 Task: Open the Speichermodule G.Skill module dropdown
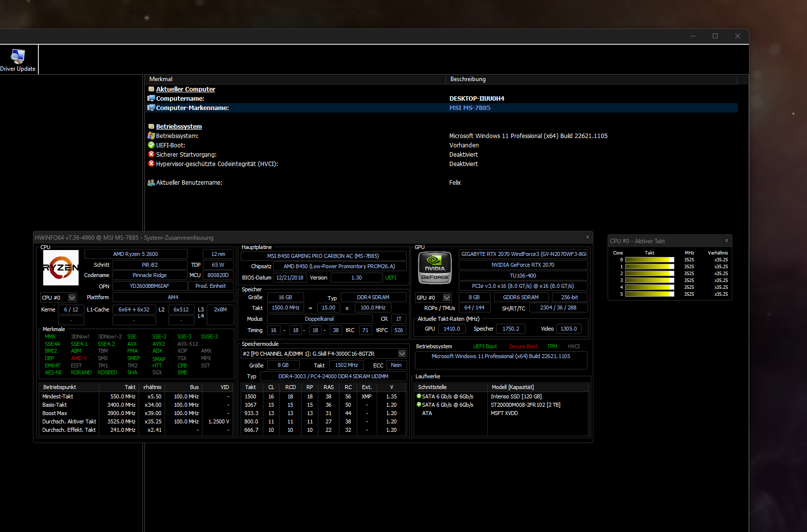point(402,354)
